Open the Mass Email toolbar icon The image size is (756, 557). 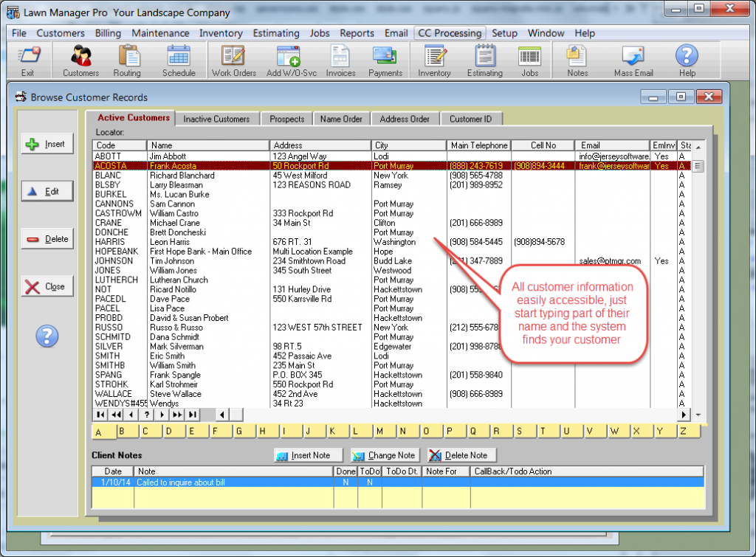(633, 60)
